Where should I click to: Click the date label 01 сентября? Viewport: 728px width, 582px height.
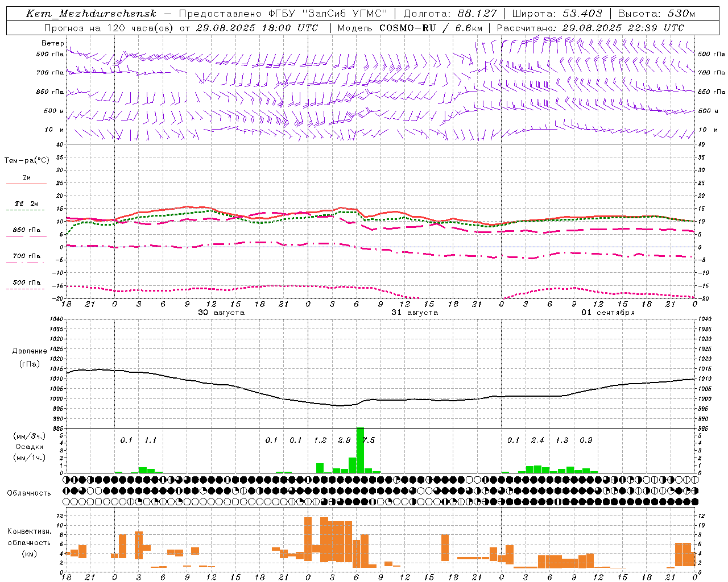pyautogui.click(x=608, y=313)
